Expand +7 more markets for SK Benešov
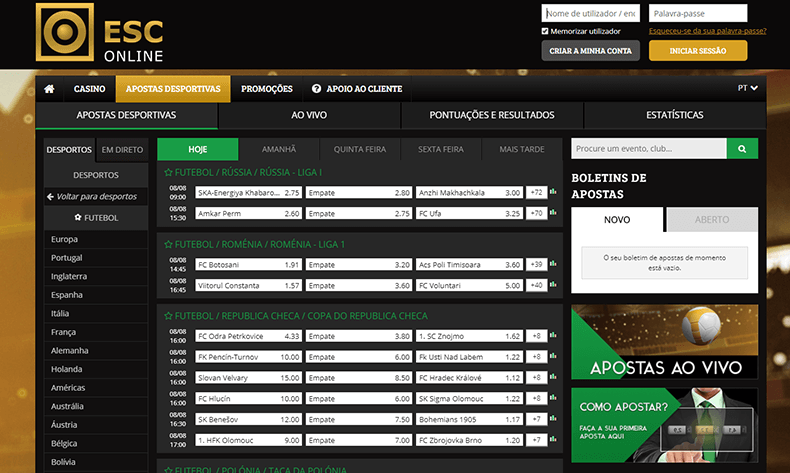The height and width of the screenshot is (473, 790). pyautogui.click(x=537, y=419)
